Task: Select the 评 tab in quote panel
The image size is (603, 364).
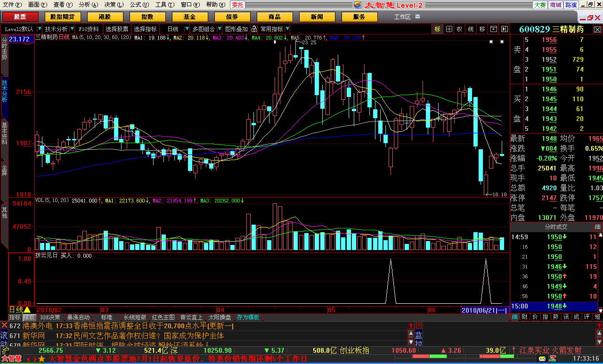Action: [587, 317]
